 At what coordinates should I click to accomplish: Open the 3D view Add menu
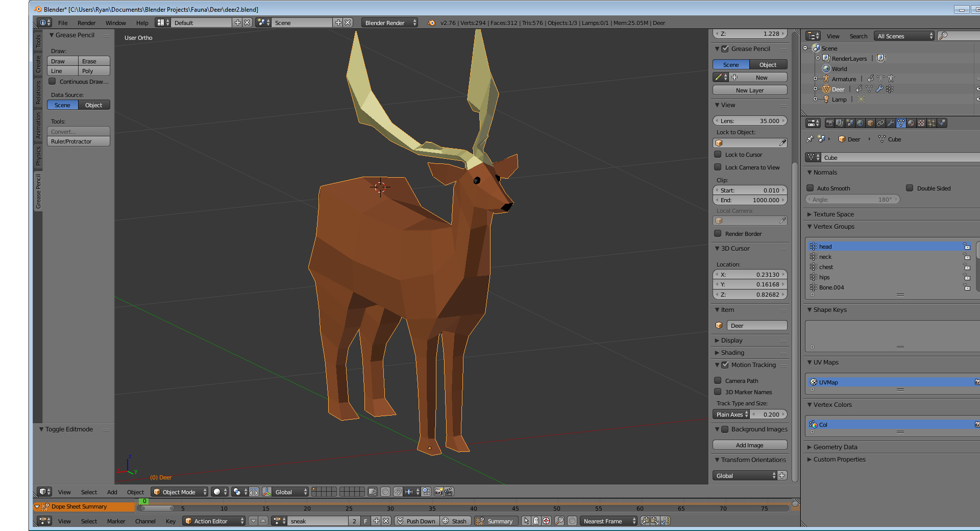pos(112,492)
